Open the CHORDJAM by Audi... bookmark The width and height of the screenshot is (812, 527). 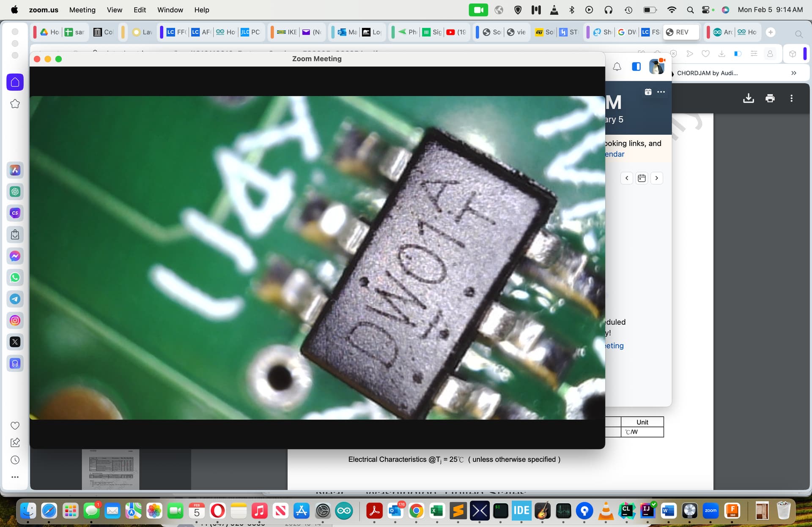(707, 73)
